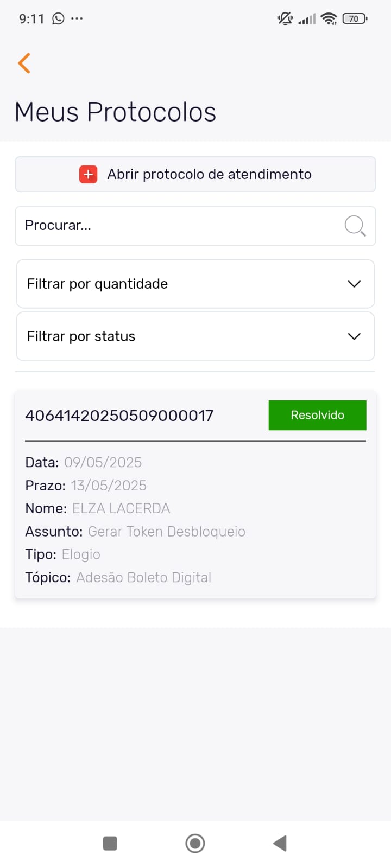The width and height of the screenshot is (391, 868).
Task: Tap the magnifying glass search icon
Action: click(355, 226)
